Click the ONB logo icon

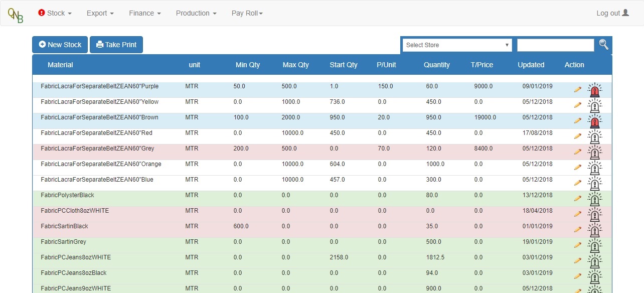pos(16,14)
